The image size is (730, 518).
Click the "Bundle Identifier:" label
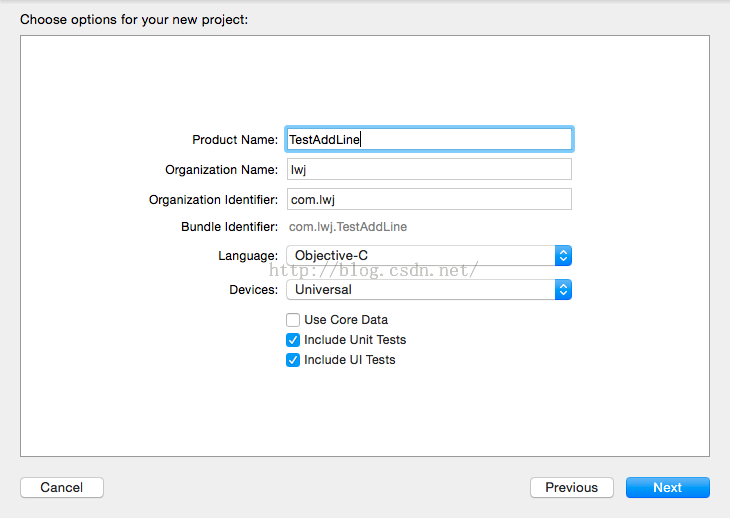[229, 227]
